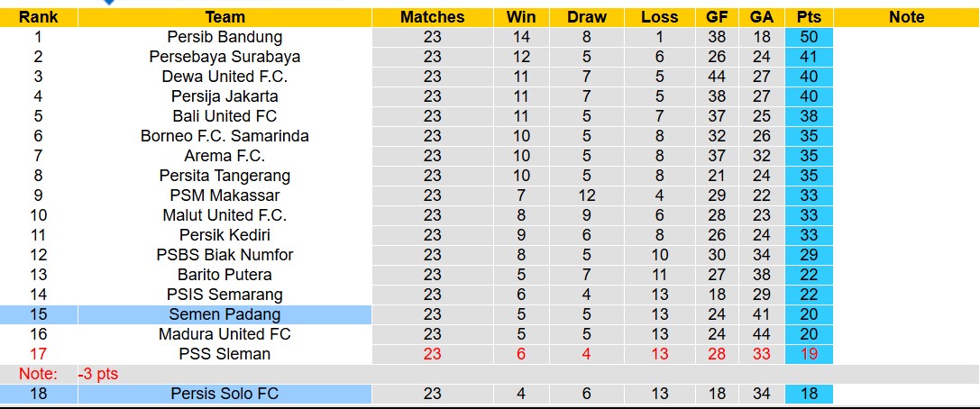The height and width of the screenshot is (409, 980).
Task: Click Persib Bandung's 50 points cell
Action: [809, 37]
